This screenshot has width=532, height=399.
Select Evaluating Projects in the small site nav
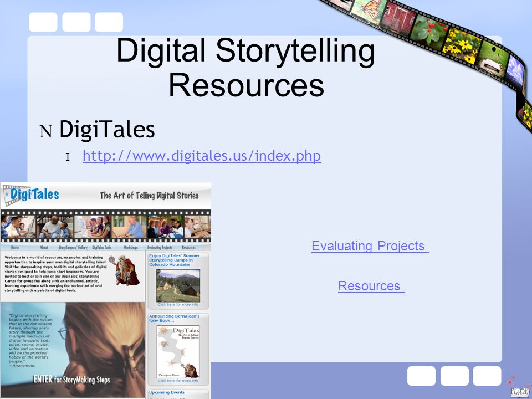click(x=160, y=247)
